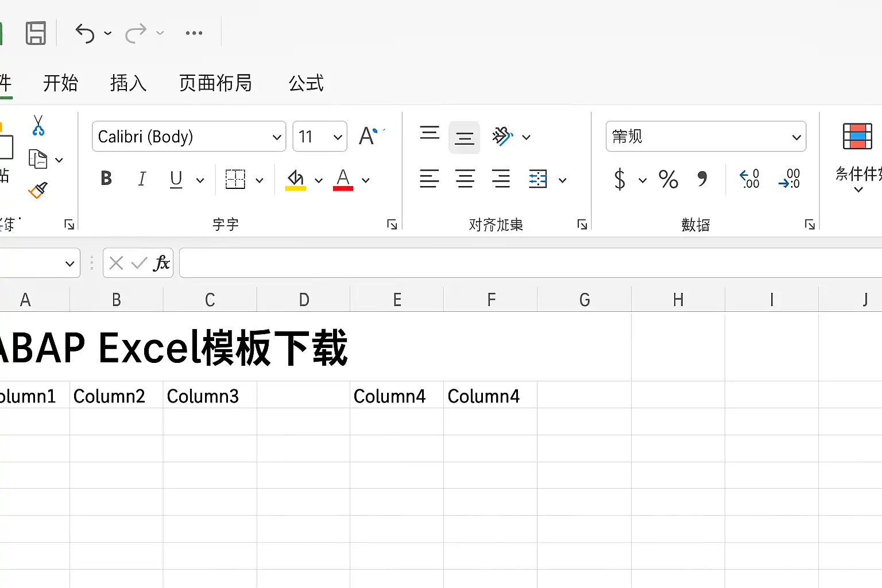Toggle Bold formatting
The image size is (882, 588).
pyautogui.click(x=106, y=179)
